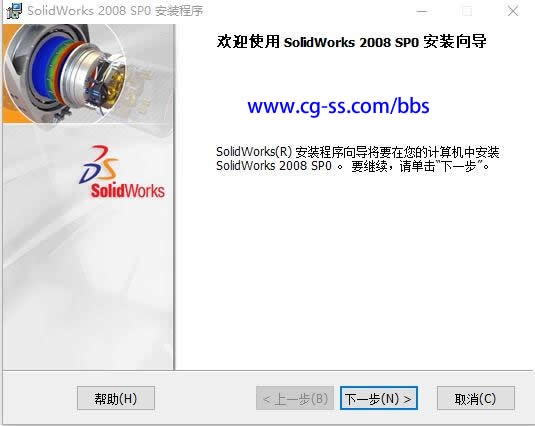Click the SolidWorks(R) 安装程序向导 description paragraph
Image resolution: width=535 pixels, height=426 pixels.
tap(358, 159)
